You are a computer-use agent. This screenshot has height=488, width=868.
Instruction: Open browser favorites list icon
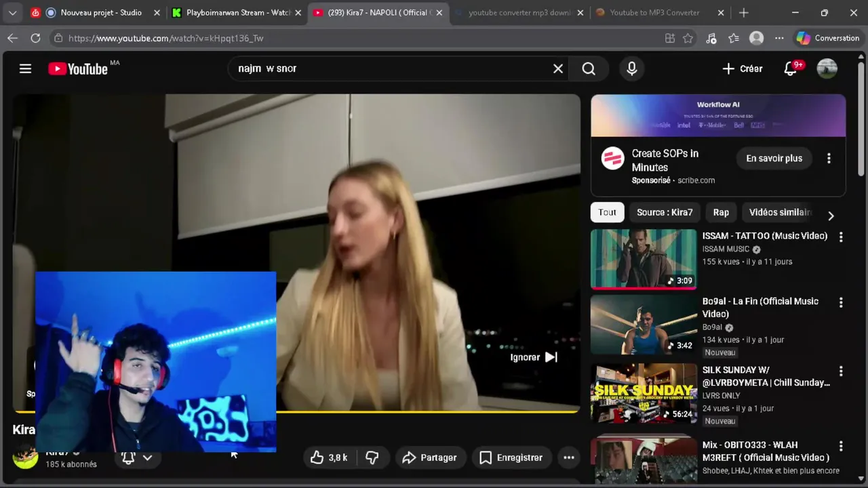[734, 38]
